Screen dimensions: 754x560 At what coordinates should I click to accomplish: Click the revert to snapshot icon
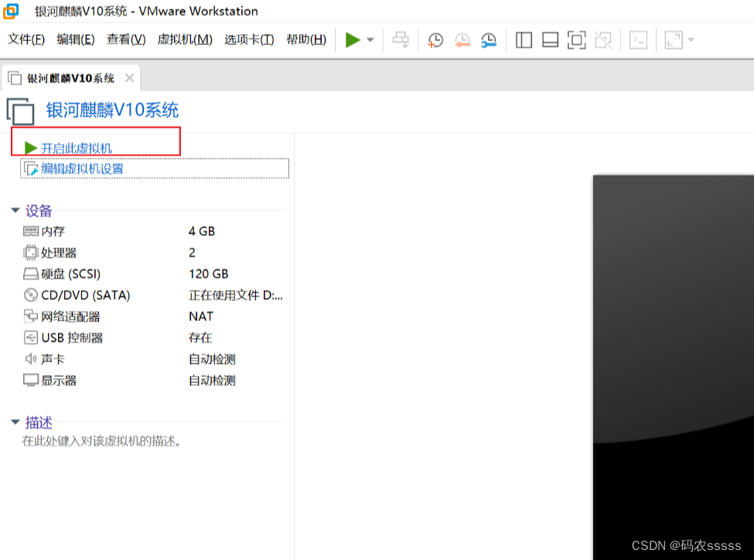(x=462, y=40)
